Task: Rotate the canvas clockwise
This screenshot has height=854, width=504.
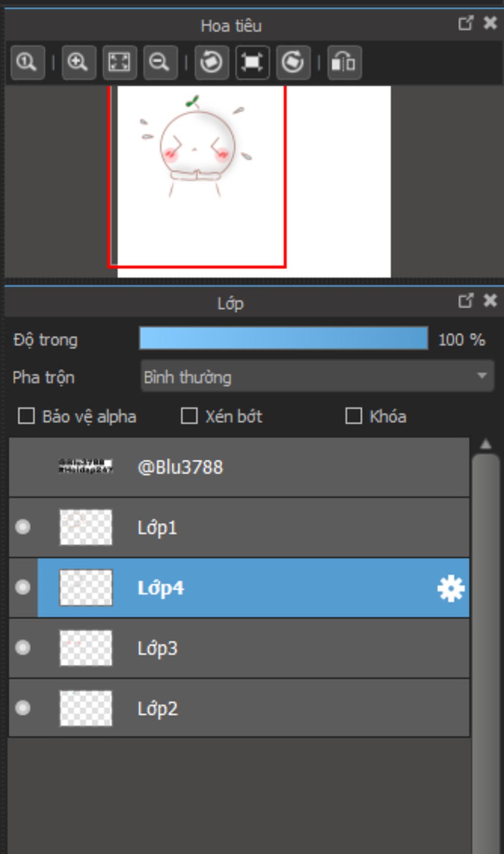Action: click(293, 63)
